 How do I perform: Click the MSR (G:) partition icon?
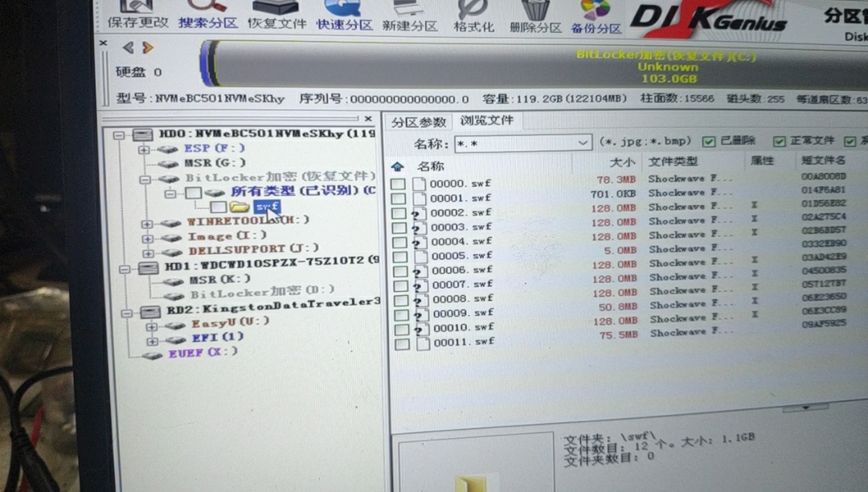(x=167, y=164)
